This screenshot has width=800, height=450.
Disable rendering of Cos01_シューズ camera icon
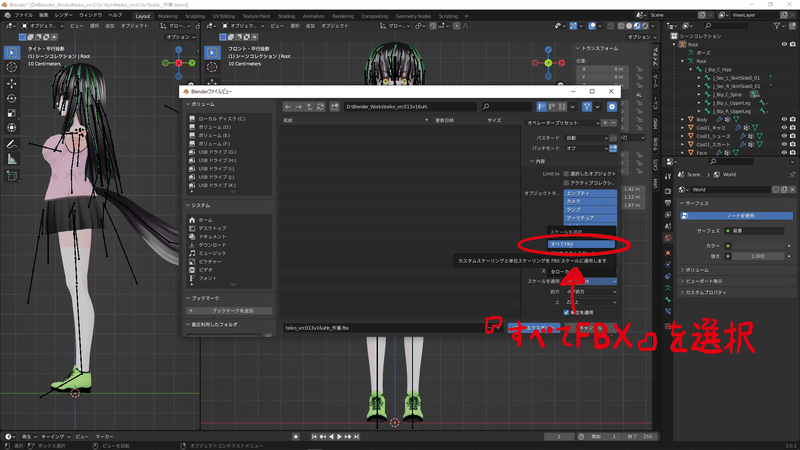coord(792,136)
